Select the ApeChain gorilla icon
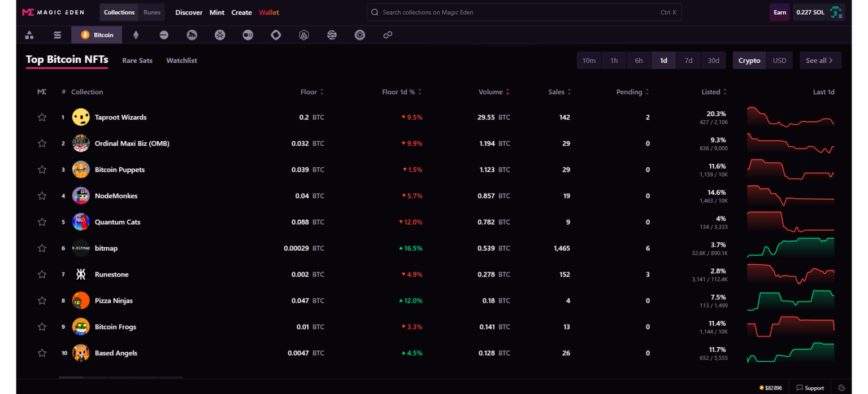The width and height of the screenshot is (868, 394). point(192,35)
